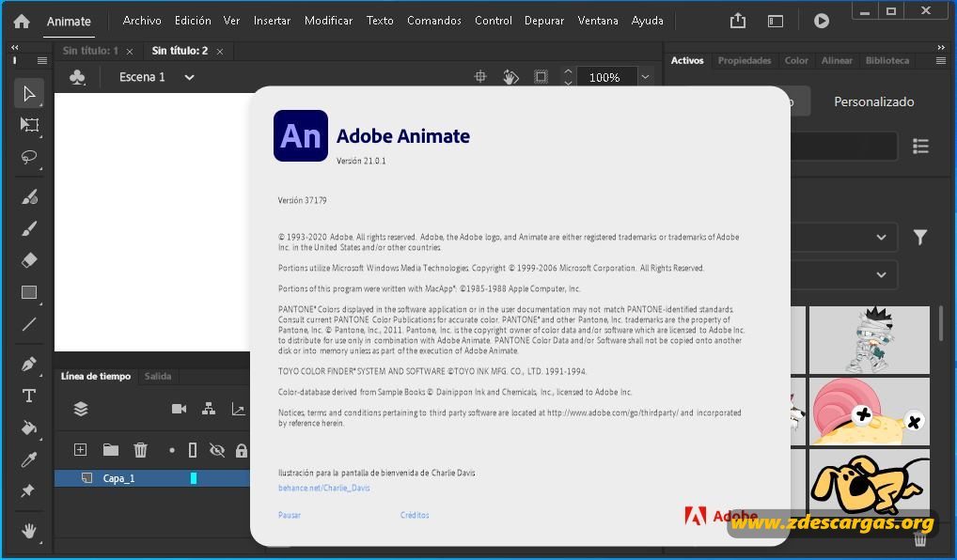Click the Test Movie play button

(x=822, y=22)
